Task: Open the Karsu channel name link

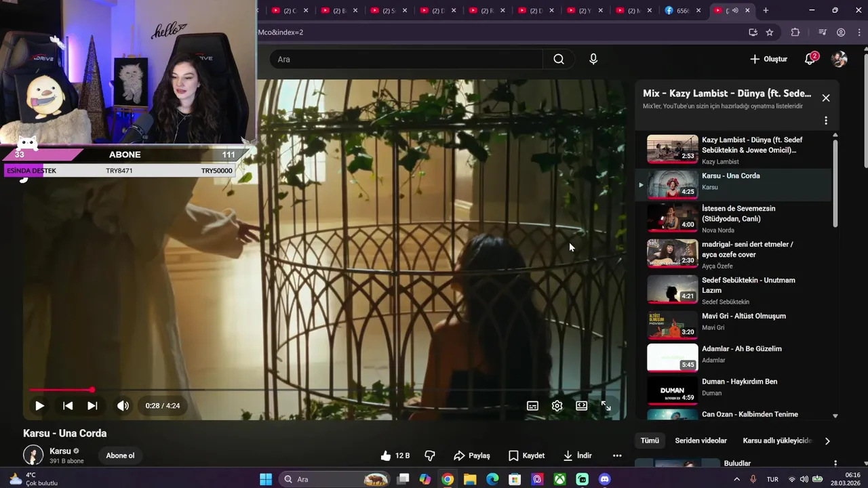Action: [x=60, y=451]
